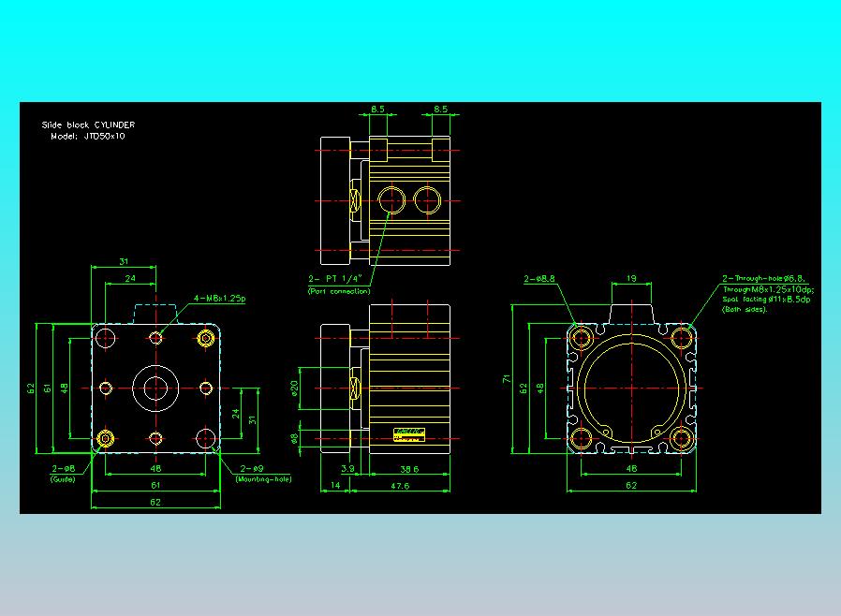Click the '2-ø9' hole callout
The image size is (841, 616).
click(252, 469)
